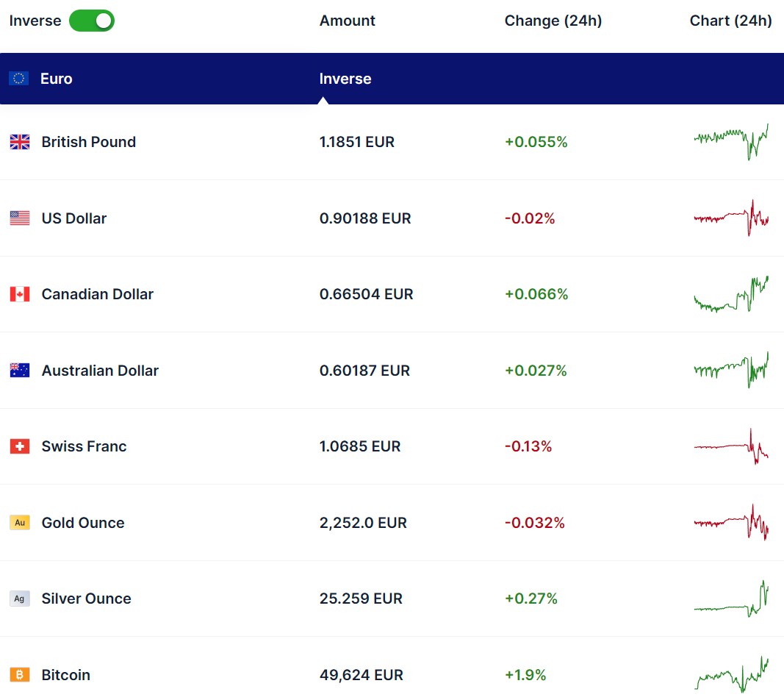784x700 pixels.
Task: Click the Bitcoin logo icon
Action: click(20, 675)
